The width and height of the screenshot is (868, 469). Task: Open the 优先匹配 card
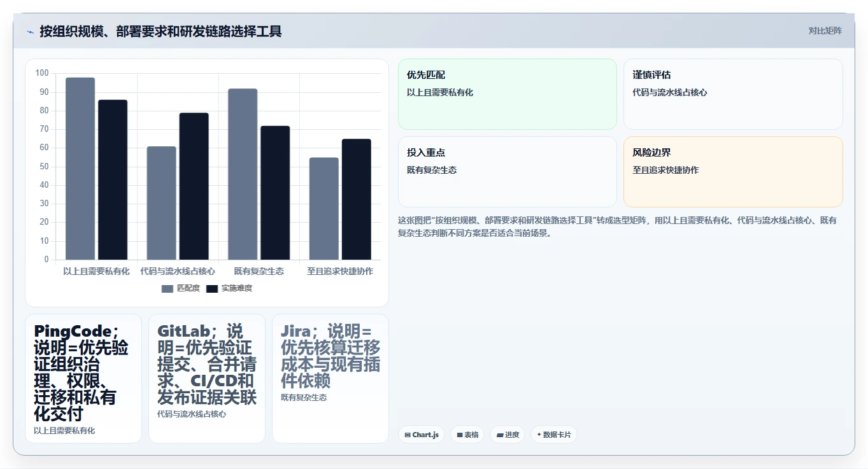click(508, 94)
